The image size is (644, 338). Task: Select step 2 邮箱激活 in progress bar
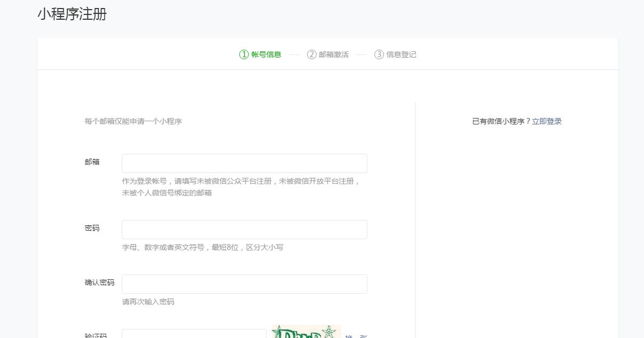[x=328, y=54]
